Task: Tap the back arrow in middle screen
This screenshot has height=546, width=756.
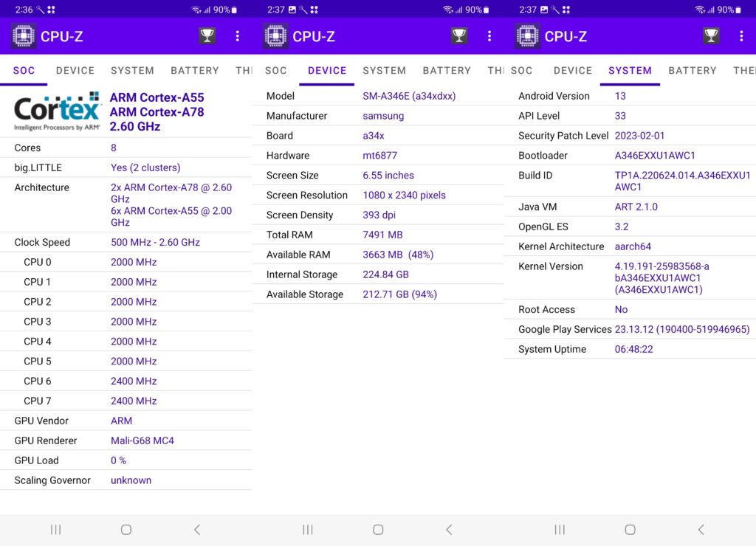Action: point(449,530)
